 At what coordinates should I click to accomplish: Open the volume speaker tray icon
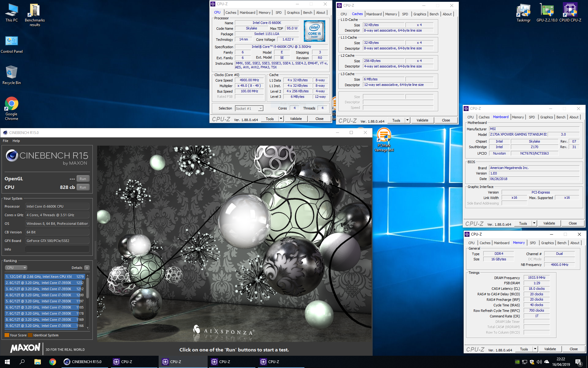(539, 362)
